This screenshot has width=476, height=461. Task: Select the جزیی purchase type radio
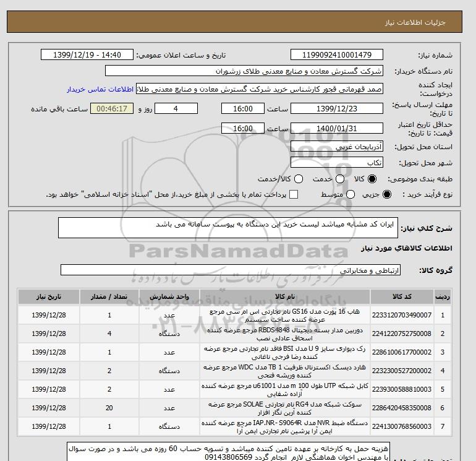point(387,194)
